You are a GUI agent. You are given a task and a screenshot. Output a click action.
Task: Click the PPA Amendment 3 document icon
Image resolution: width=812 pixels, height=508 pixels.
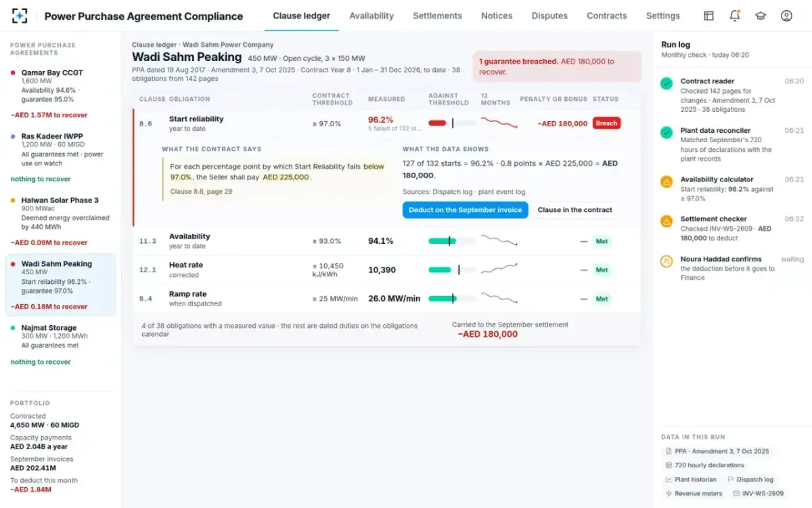pyautogui.click(x=669, y=451)
